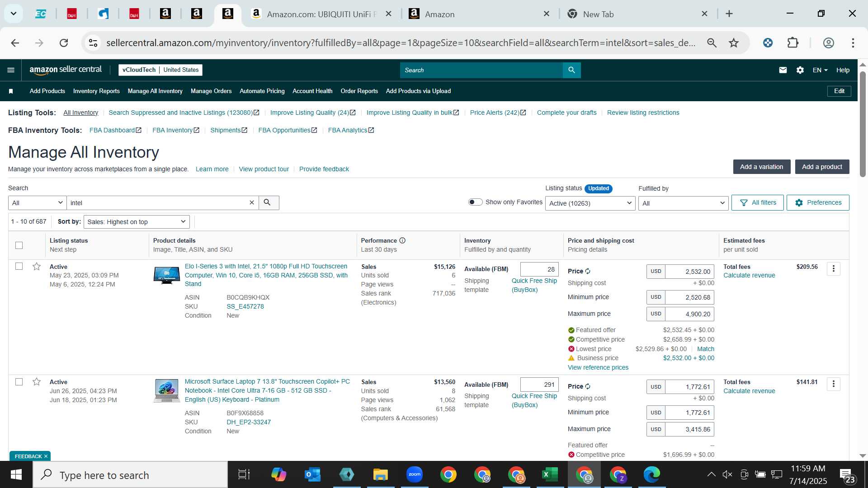868x488 pixels.
Task: Open Inventory Reports menu item
Action: (96, 91)
